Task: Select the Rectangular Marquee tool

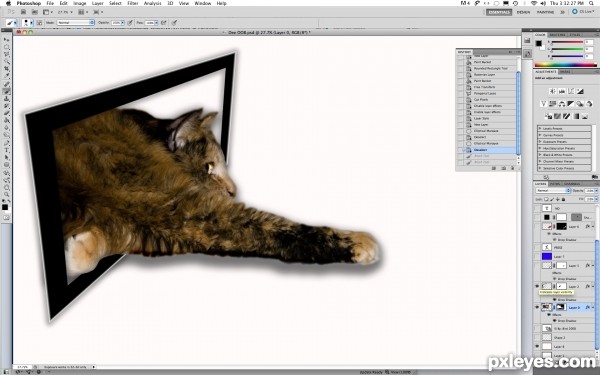Action: pyautogui.click(x=7, y=47)
